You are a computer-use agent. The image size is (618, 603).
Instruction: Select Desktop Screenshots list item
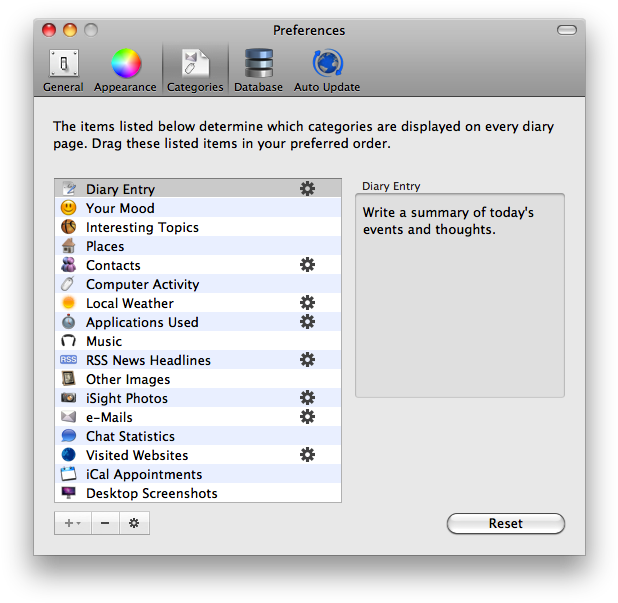point(151,493)
